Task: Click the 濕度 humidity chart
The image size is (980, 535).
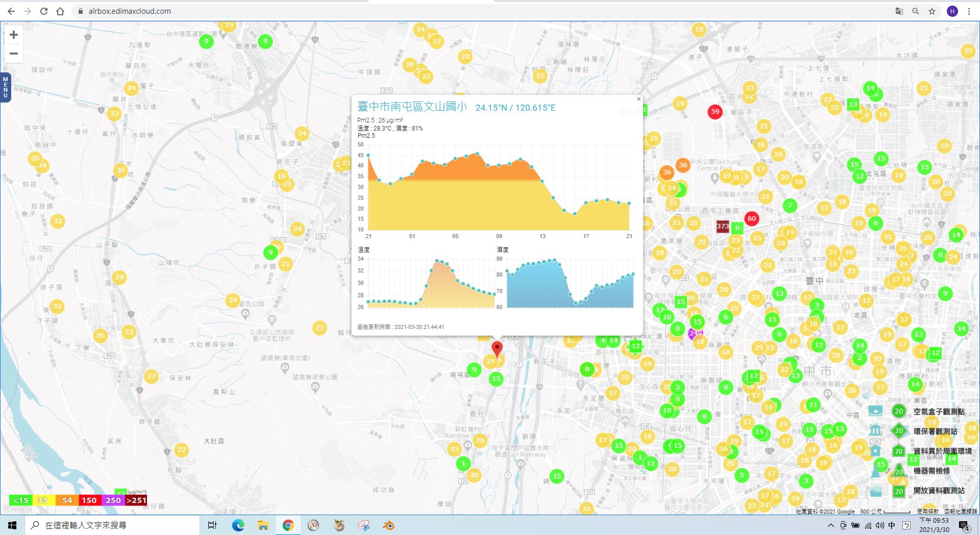Action: pos(566,282)
